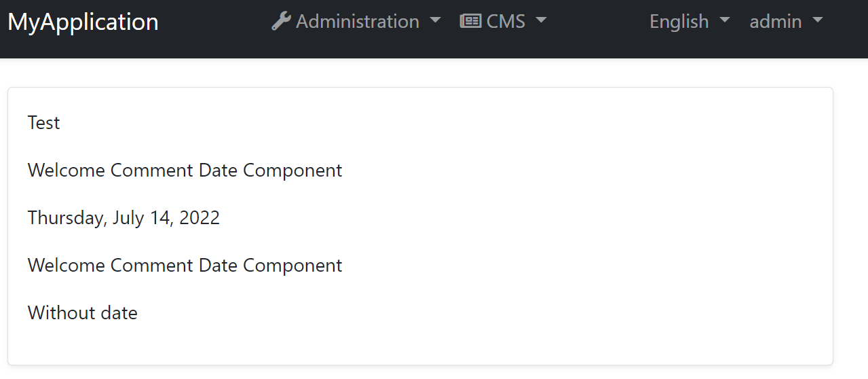Image resolution: width=868 pixels, height=379 pixels.
Task: Click Welcome Comment text directly below "Test"
Action: tap(185, 170)
